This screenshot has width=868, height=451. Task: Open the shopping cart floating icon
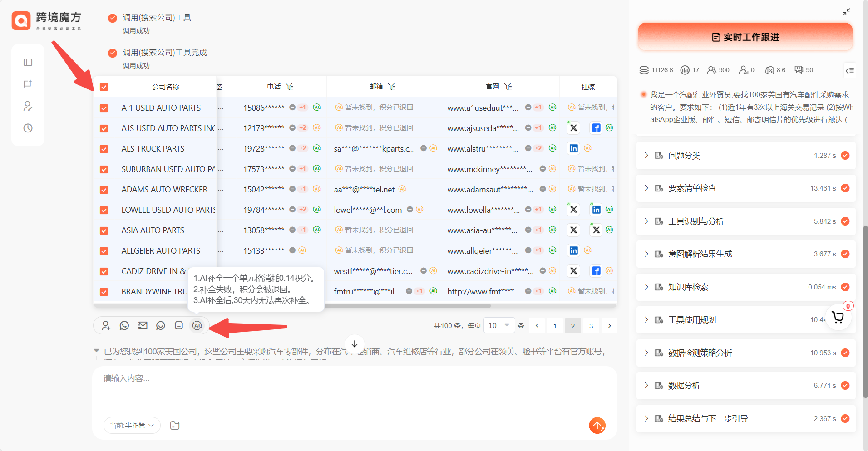click(x=838, y=317)
